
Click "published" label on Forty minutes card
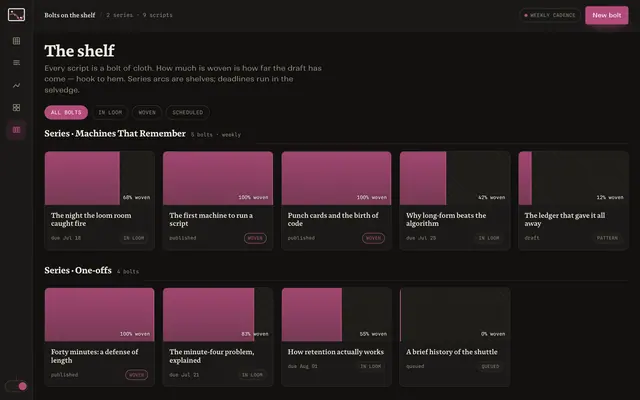(64, 375)
